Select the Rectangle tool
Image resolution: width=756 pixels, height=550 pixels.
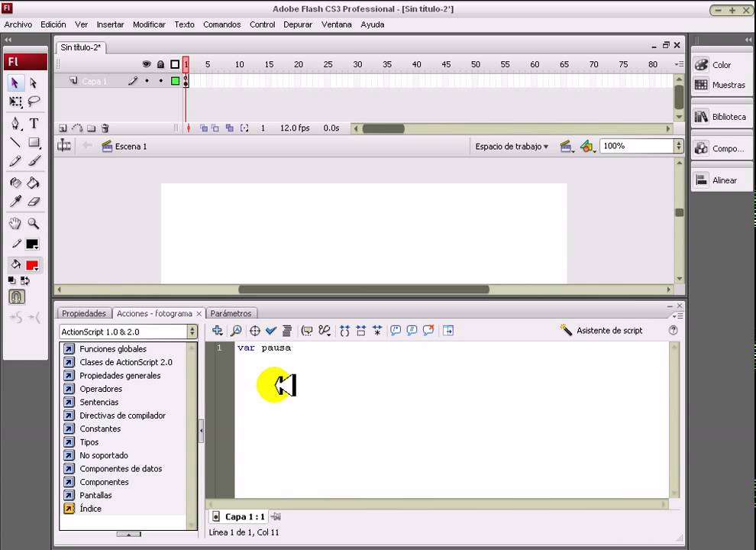(x=34, y=142)
